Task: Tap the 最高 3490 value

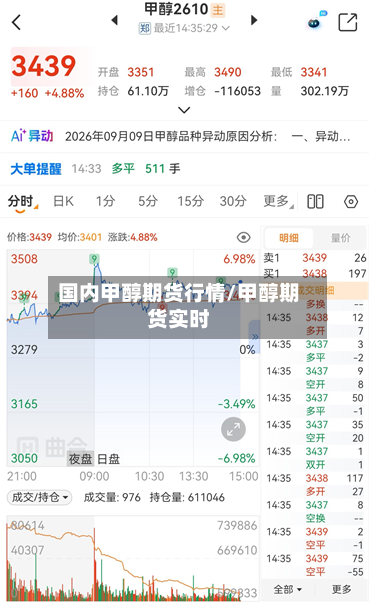Action: 228,72
